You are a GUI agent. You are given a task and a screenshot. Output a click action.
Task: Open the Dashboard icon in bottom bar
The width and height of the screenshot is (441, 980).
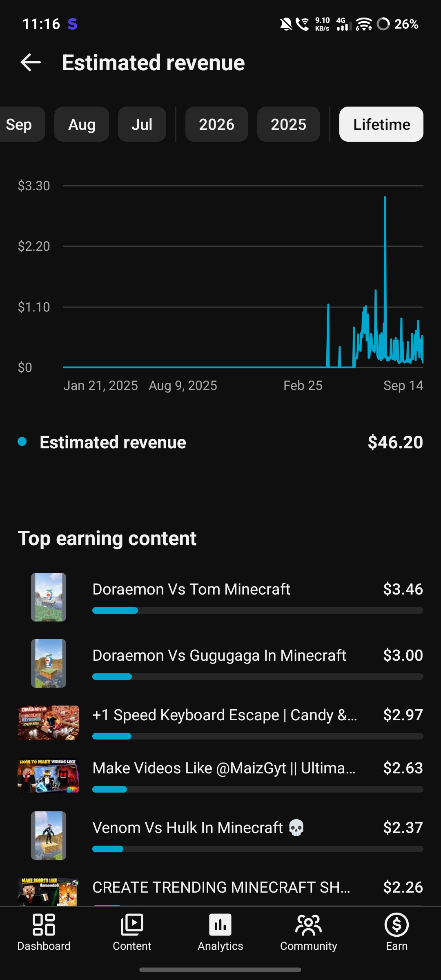pos(44,924)
